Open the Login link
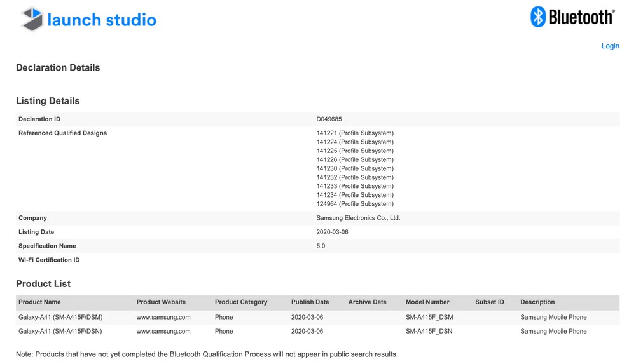 (610, 46)
